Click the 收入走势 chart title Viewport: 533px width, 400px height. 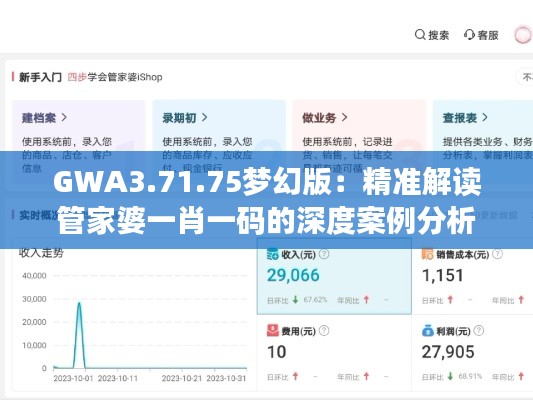pos(41,253)
